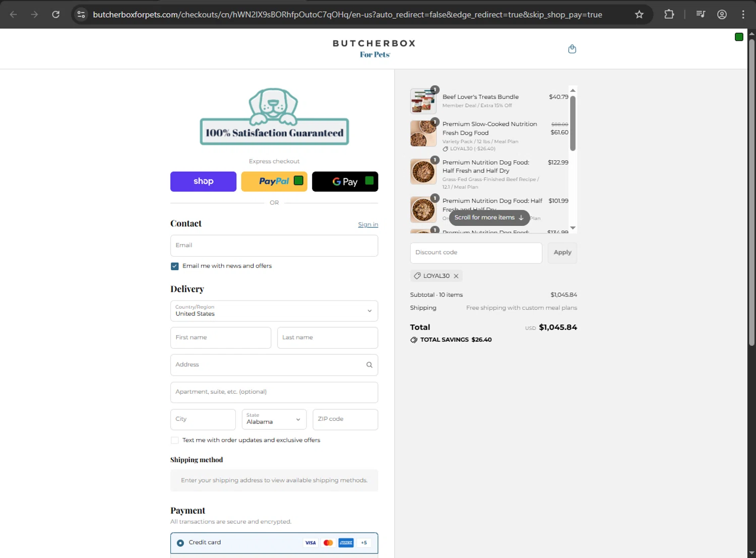756x558 pixels.
Task: Pay with Shop Pay express button
Action: coord(203,181)
